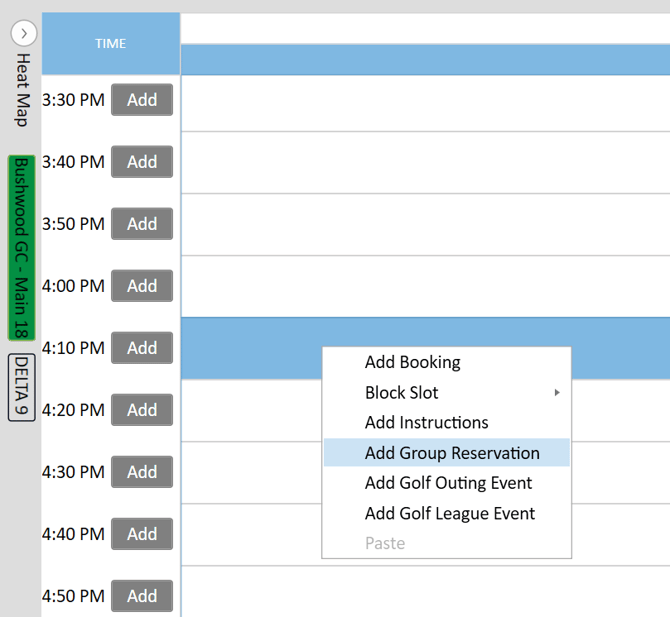Expand the Heat Map side panel chevron
Viewport: 670px width, 617px height.
pos(23,33)
